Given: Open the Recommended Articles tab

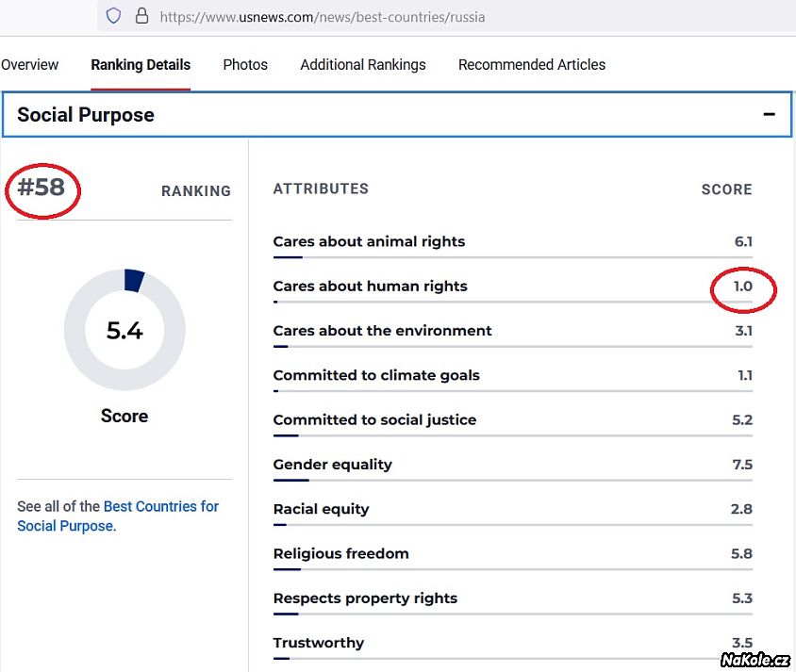Looking at the screenshot, I should 532,65.
